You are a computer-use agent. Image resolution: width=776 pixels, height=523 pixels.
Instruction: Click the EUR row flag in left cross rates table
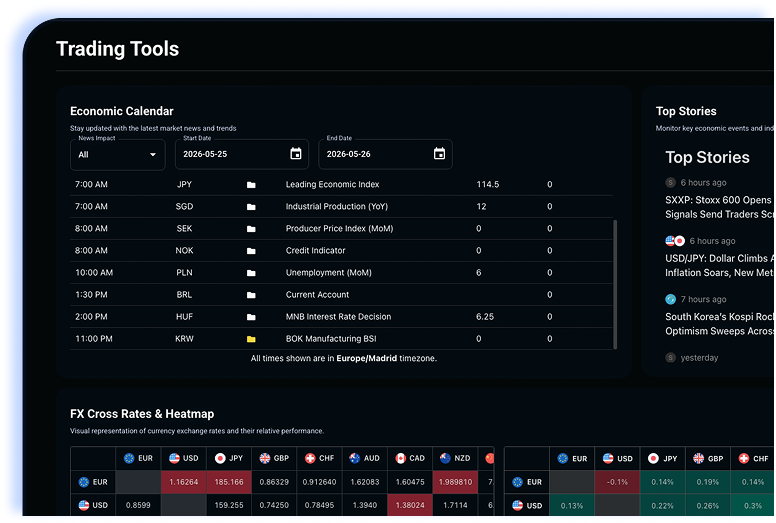click(x=84, y=482)
